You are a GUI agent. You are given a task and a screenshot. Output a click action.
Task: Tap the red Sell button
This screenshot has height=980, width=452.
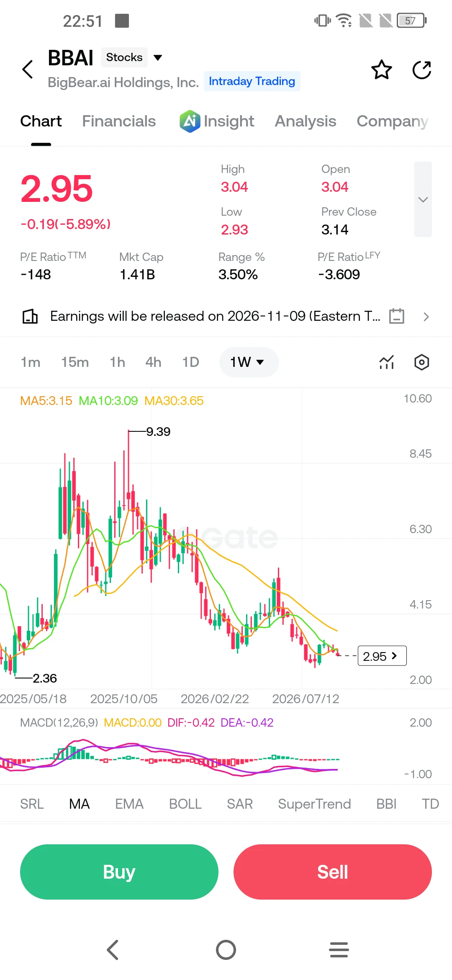click(333, 872)
